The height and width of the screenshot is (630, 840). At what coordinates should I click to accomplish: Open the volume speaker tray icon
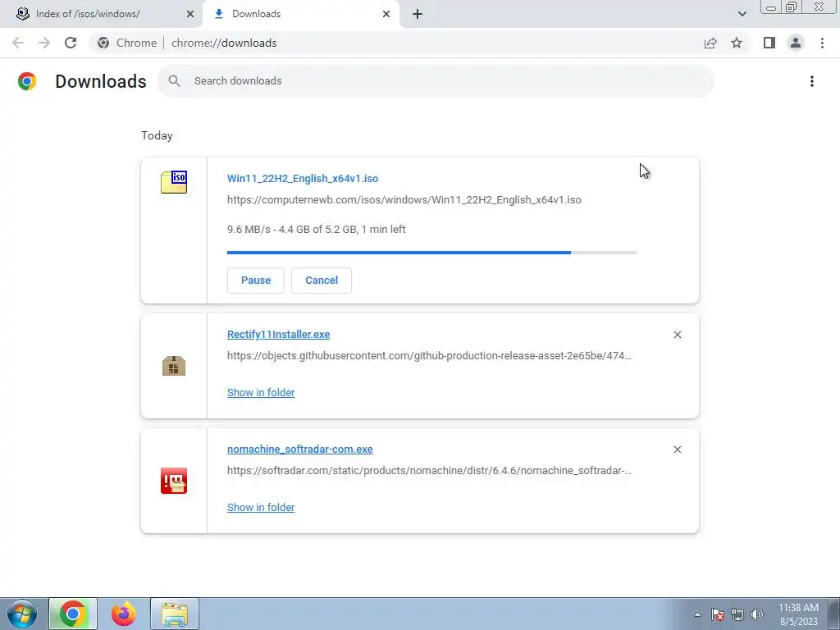[x=757, y=614]
